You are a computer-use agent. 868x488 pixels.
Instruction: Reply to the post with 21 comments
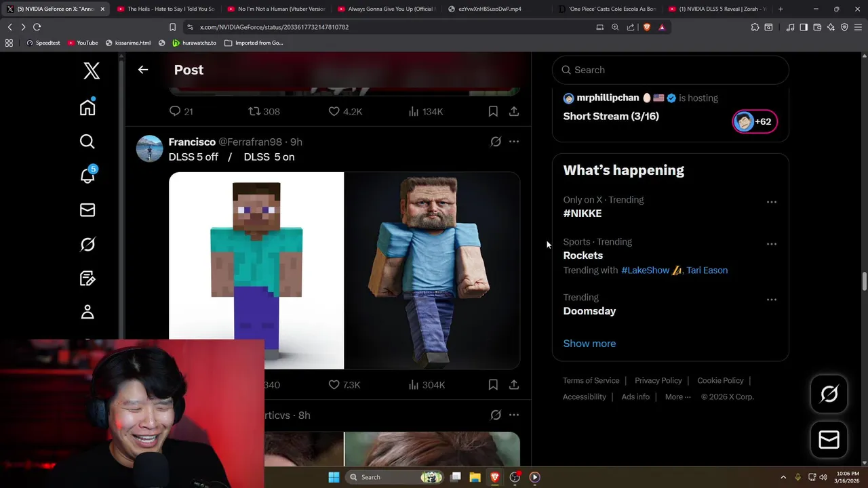181,111
